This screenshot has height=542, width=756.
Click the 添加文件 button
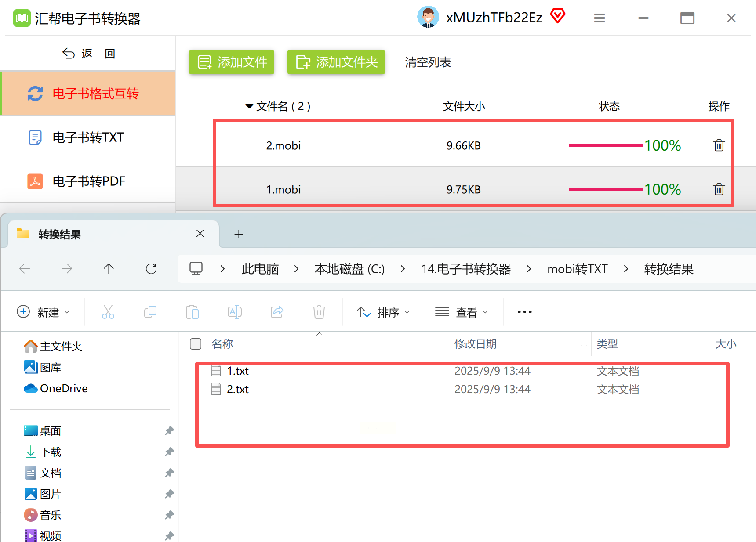pos(232,62)
